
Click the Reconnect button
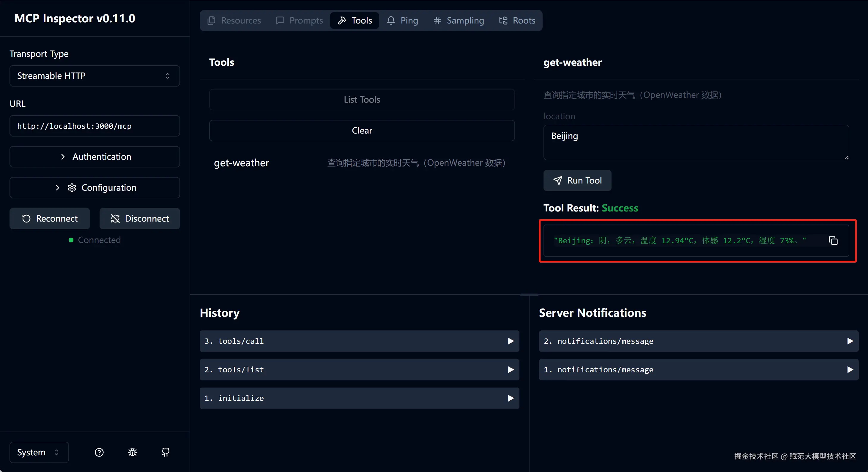pyautogui.click(x=50, y=219)
